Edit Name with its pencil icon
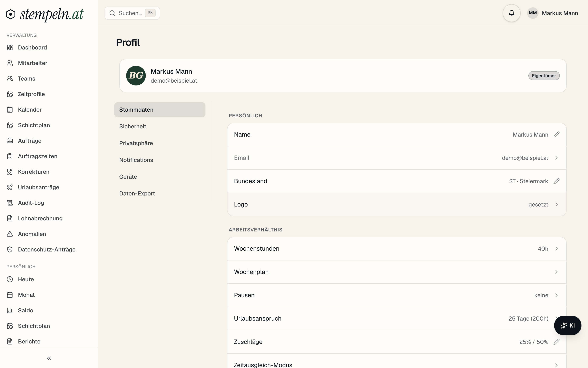Image resolution: width=588 pixels, height=368 pixels. pyautogui.click(x=556, y=135)
